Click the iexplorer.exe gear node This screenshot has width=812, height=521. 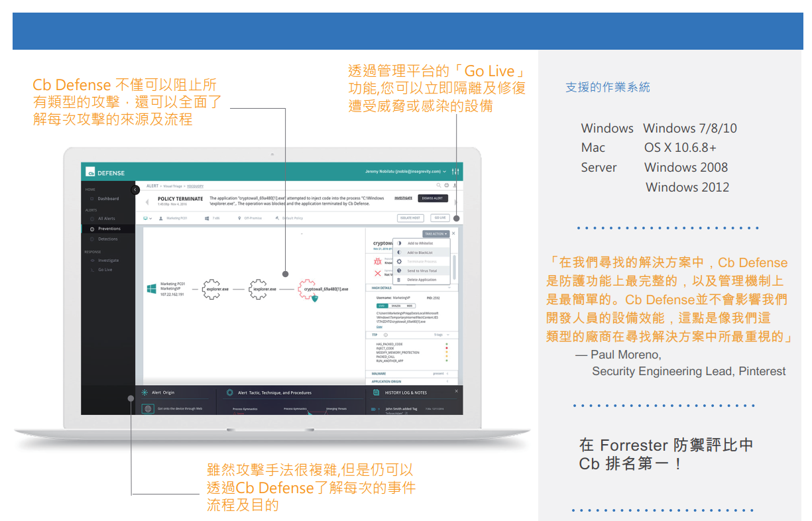pos(258,289)
